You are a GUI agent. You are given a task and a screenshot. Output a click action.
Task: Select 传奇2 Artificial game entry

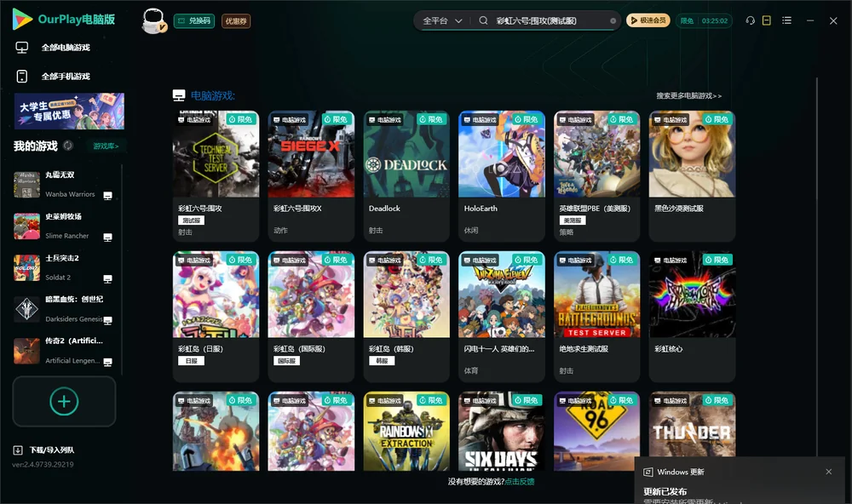coord(63,351)
